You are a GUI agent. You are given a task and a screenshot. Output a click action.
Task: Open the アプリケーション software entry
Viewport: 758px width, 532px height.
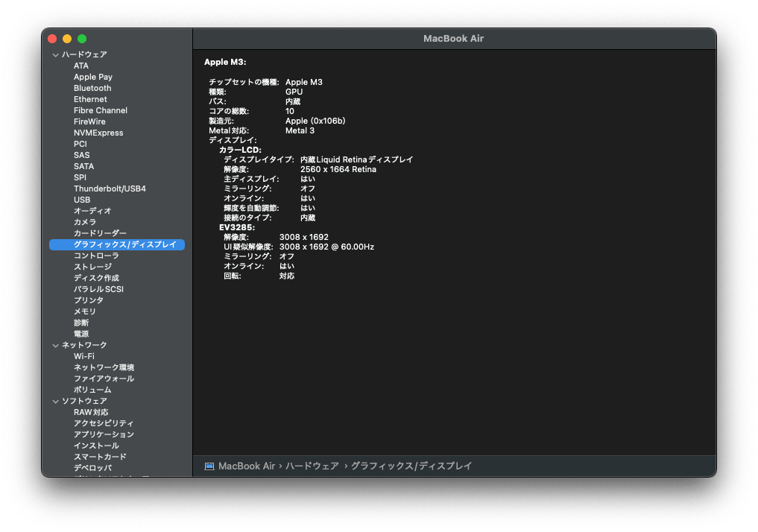104,434
